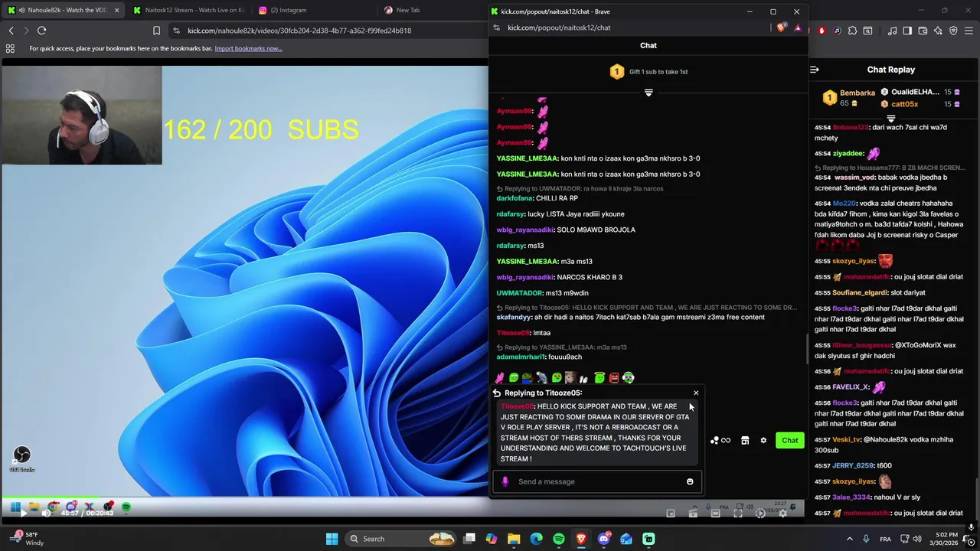Click the taskbar Search box
Image resolution: width=980 pixels, height=551 pixels.
click(x=400, y=539)
